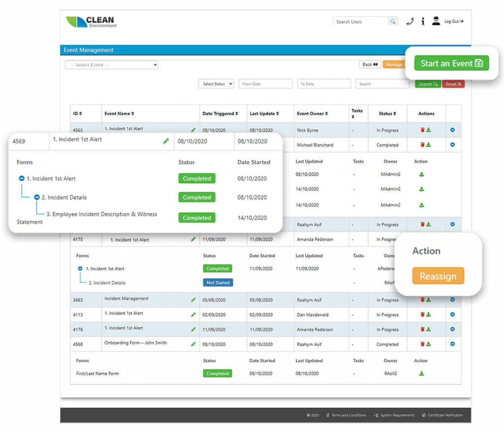Edit Incident Management 3663 pencil
The image size is (504, 433).
193,300
